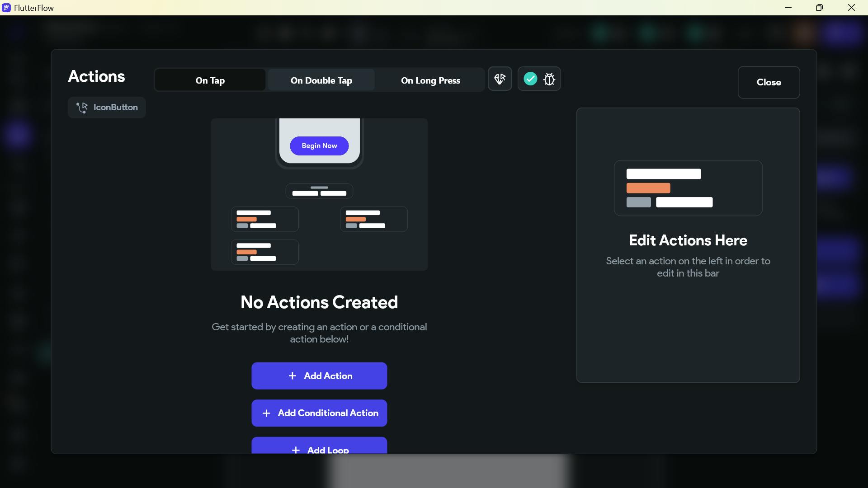Click Add Conditional Action button
Screen dimensions: 868x488
[x=319, y=413]
